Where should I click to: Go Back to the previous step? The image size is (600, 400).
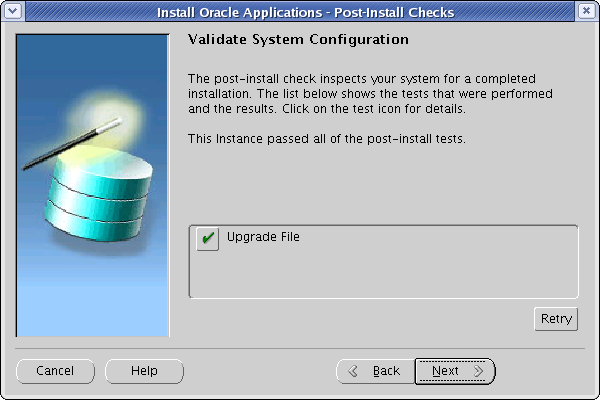[375, 371]
